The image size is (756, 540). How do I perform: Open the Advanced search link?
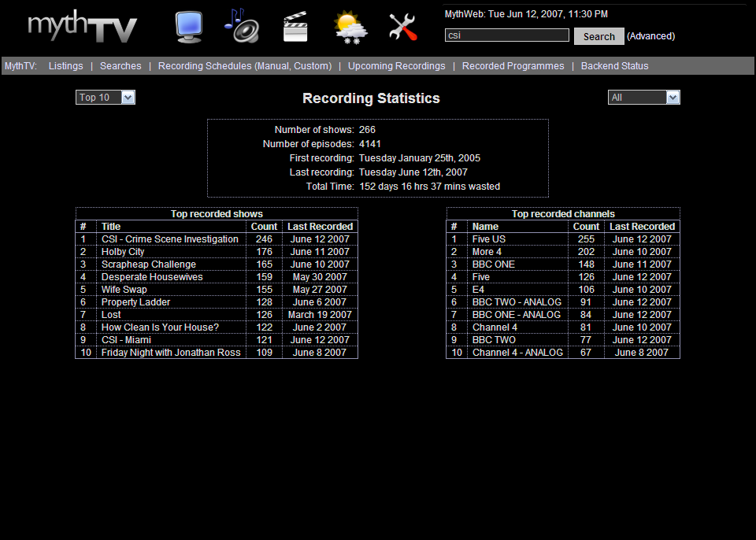[650, 36]
